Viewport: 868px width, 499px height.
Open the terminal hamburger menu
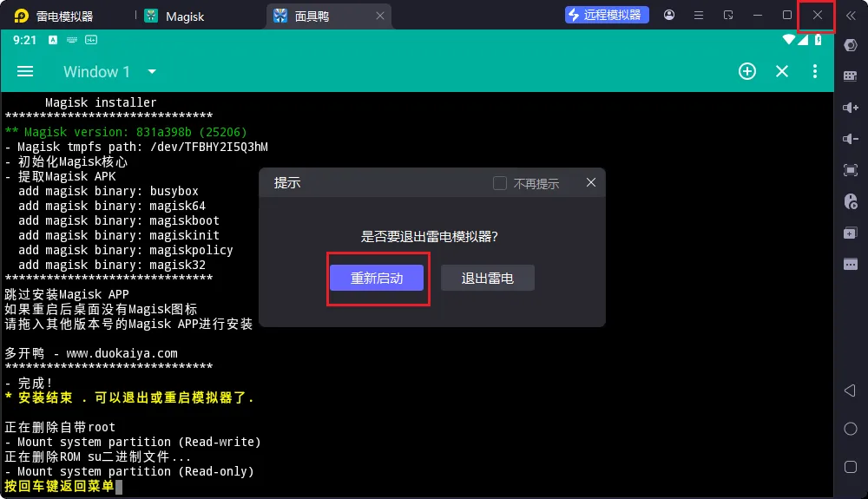pyautogui.click(x=25, y=71)
